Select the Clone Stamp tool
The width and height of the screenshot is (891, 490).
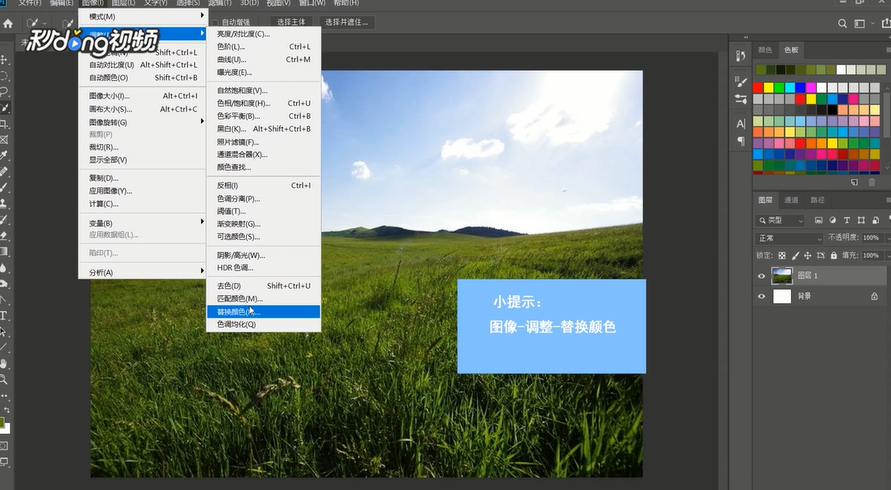pyautogui.click(x=4, y=203)
